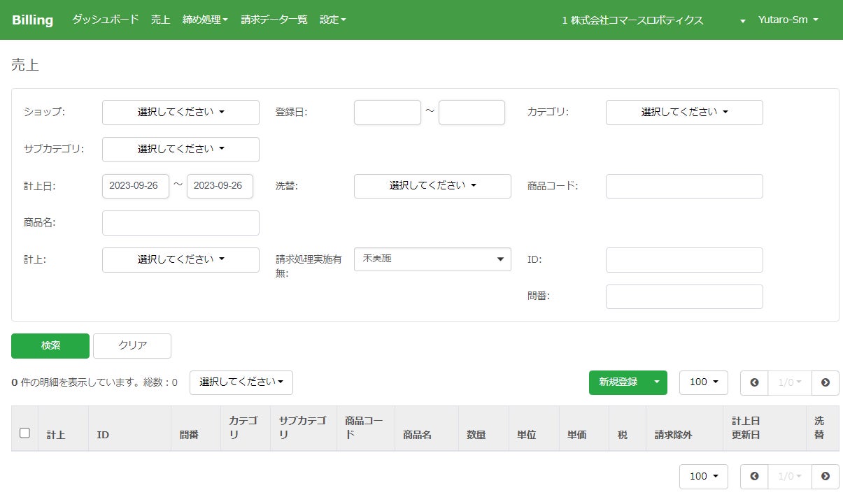Click bottom pagination previous arrow

[x=754, y=476]
